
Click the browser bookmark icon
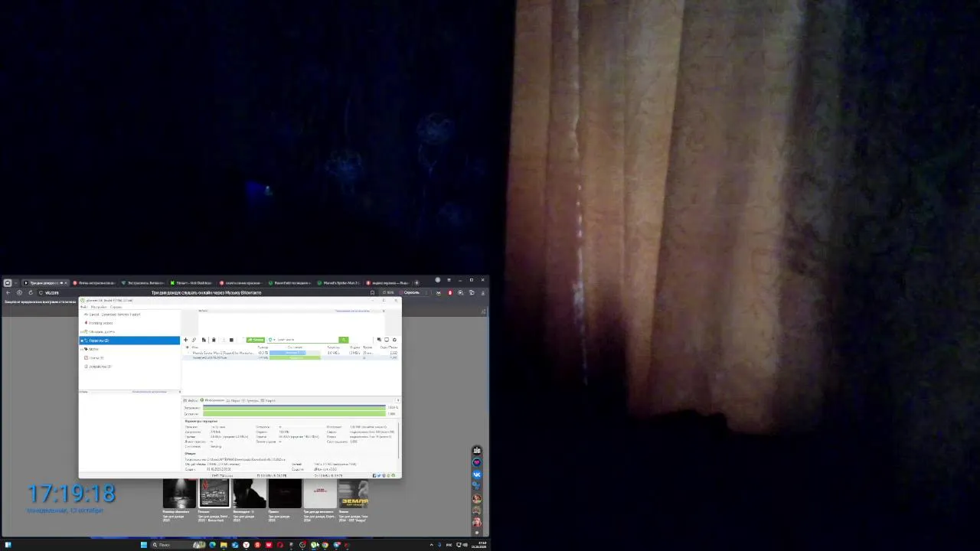(x=372, y=292)
